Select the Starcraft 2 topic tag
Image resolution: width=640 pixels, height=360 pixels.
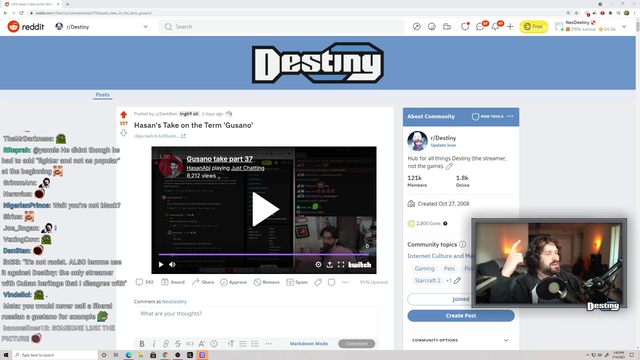[427, 280]
